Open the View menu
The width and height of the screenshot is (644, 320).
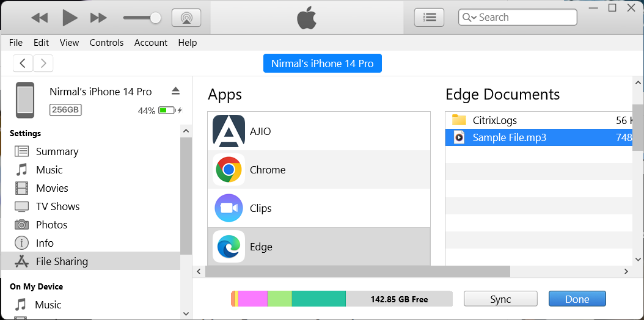[69, 43]
